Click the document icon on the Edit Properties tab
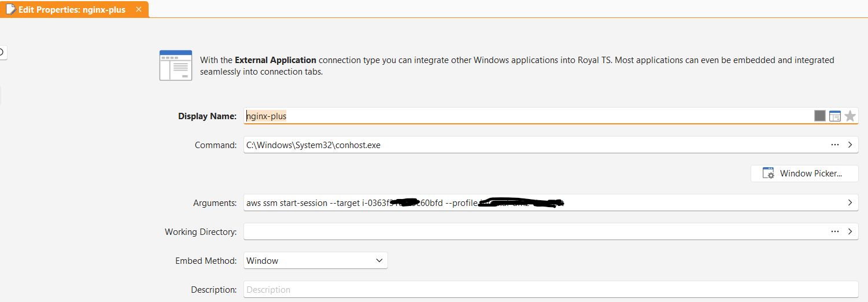The width and height of the screenshot is (868, 302). pyautogui.click(x=10, y=10)
